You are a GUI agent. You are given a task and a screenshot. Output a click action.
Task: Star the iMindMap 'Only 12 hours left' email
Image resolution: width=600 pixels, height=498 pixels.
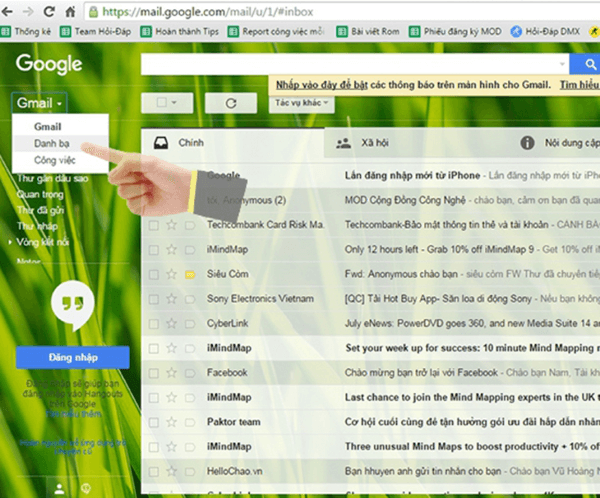click(x=171, y=250)
